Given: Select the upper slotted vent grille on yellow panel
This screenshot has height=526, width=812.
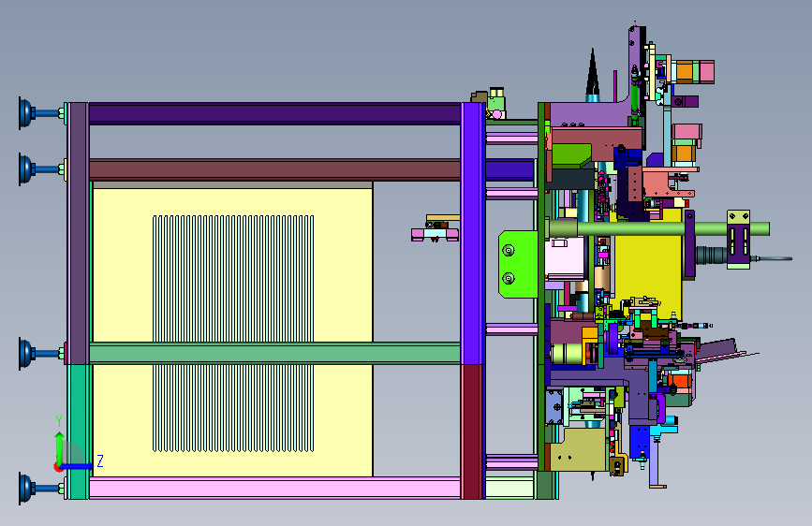Looking at the screenshot, I should tap(233, 279).
